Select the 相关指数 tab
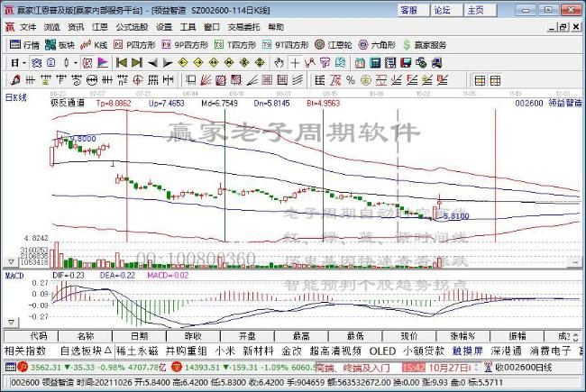Image resolution: width=586 pixels, height=392 pixels. (25, 351)
